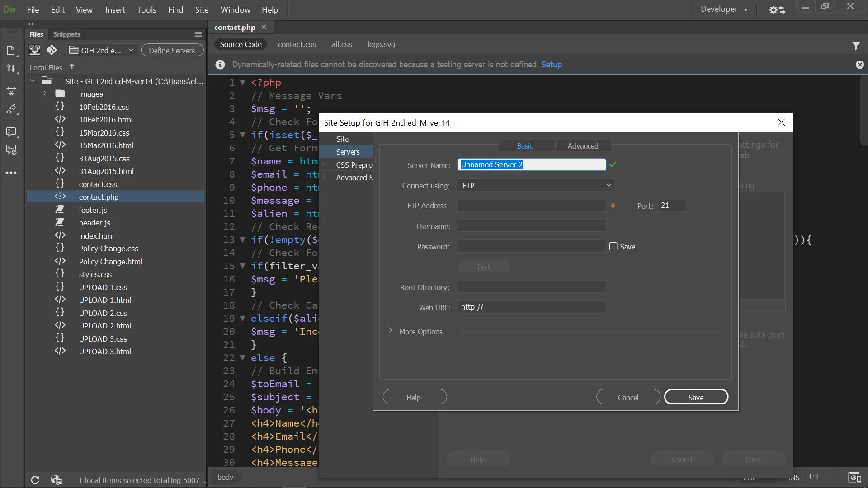This screenshot has height=488, width=868.
Task: Enable the Save password checkbox
Action: pyautogui.click(x=613, y=247)
